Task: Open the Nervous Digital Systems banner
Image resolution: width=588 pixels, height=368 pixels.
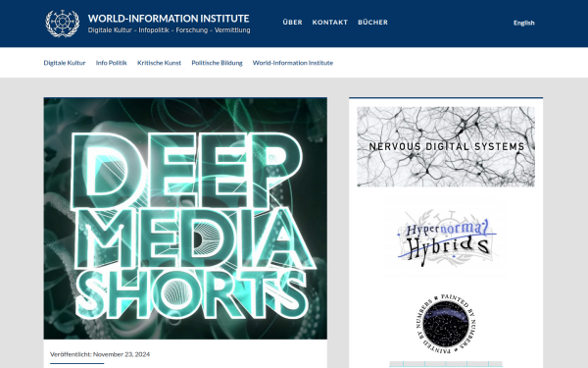Action: [446, 146]
